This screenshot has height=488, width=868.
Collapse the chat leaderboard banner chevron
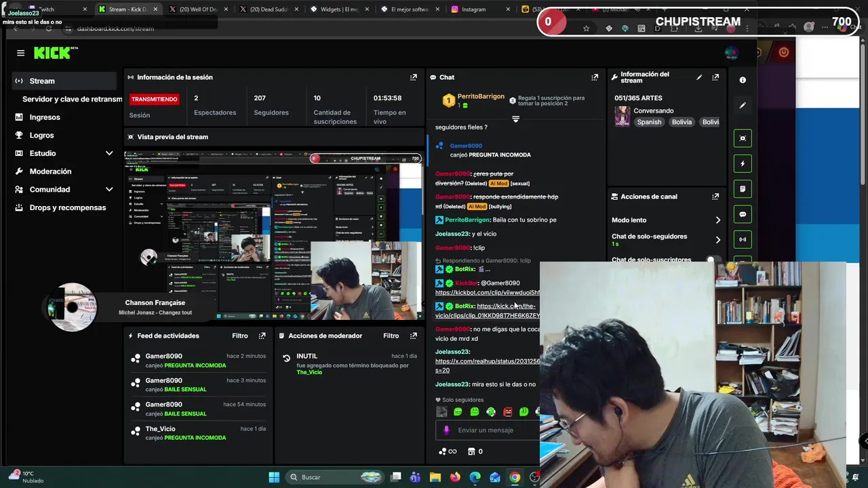[515, 119]
